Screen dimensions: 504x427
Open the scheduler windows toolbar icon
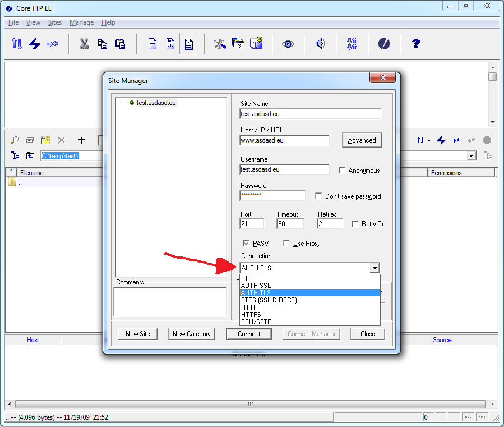click(238, 44)
